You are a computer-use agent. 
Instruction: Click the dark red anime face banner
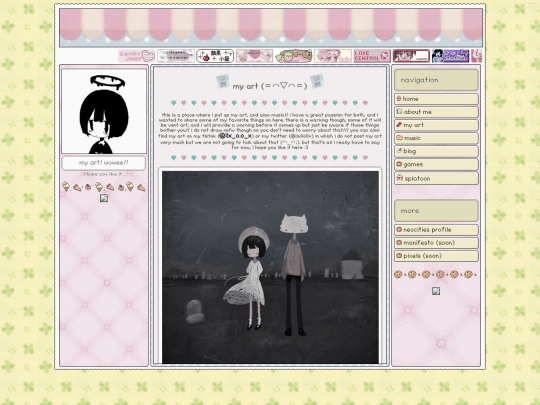click(x=411, y=56)
